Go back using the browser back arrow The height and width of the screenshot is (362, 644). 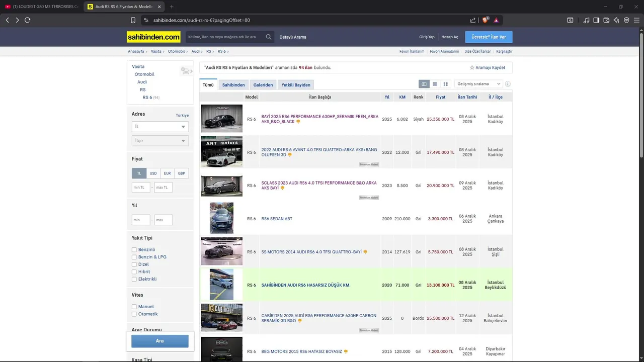(x=7, y=20)
